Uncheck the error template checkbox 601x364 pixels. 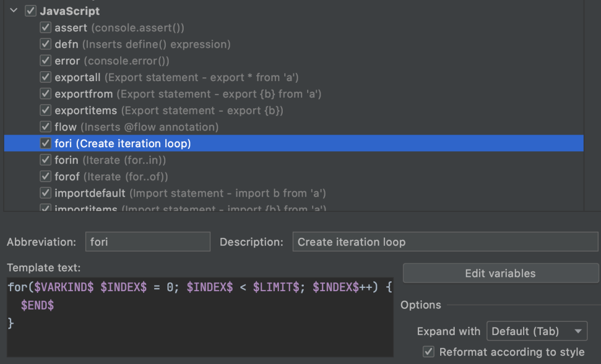pos(46,61)
